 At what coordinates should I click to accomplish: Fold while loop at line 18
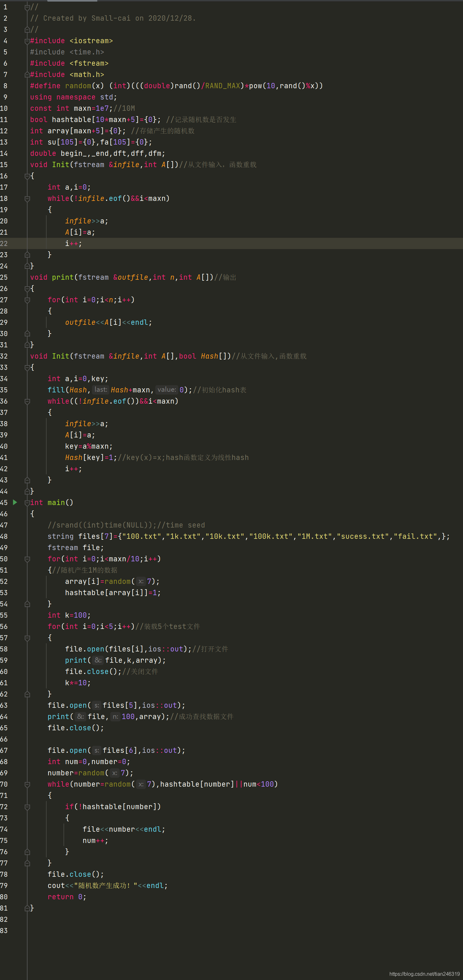tap(27, 199)
